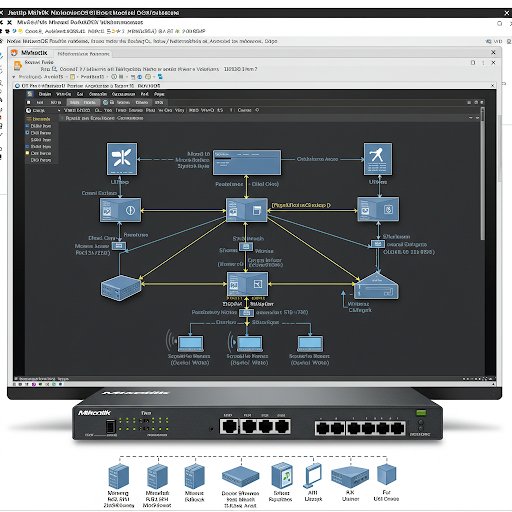Select the sidebar header row with the yellow lines icon
The height and width of the screenshot is (512, 512).
coord(38,119)
